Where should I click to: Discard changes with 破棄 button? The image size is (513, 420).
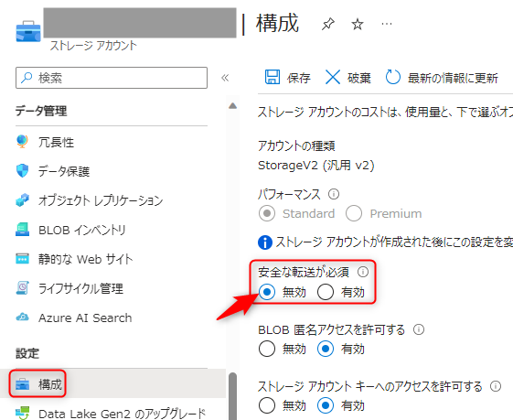click(x=348, y=78)
